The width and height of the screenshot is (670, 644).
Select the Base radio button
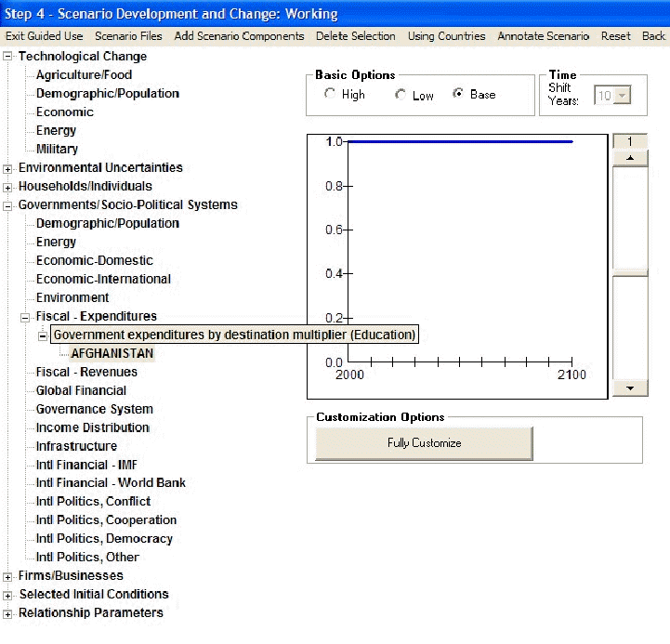(x=458, y=95)
